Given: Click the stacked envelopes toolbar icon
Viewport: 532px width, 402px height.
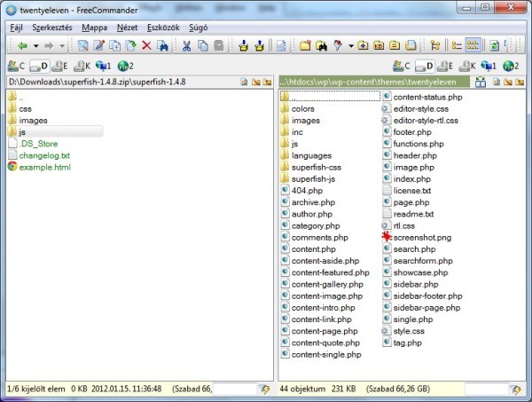Looking at the screenshot, I should click(281, 45).
